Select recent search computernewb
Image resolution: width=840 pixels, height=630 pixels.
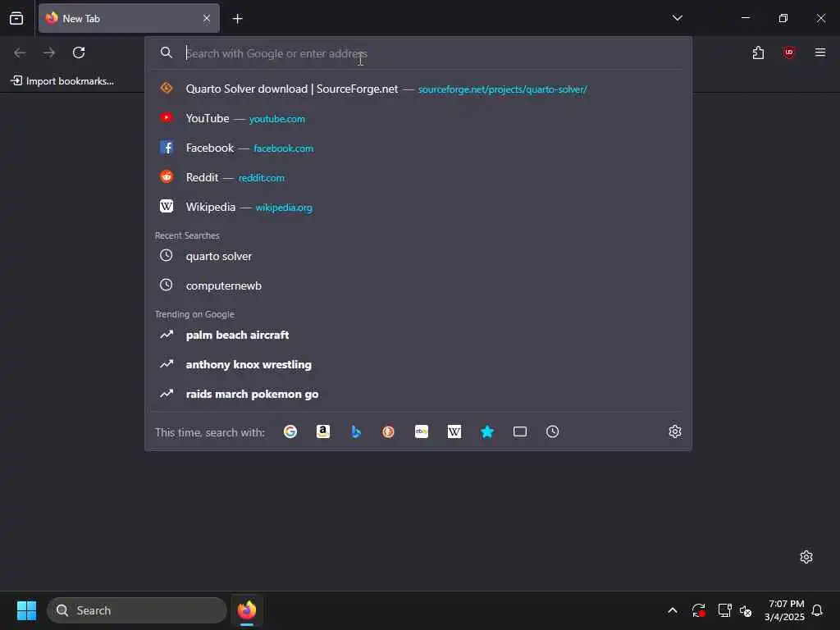(x=418, y=285)
